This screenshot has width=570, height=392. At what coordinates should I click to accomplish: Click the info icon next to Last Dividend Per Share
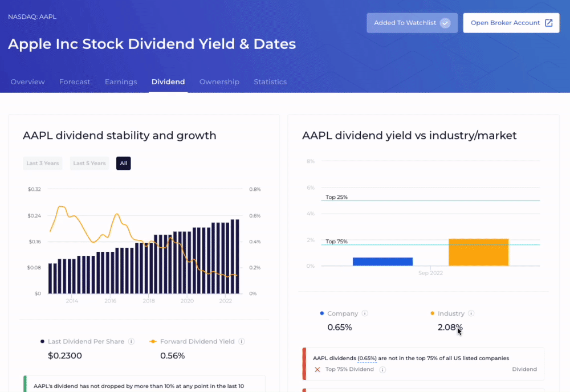(132, 341)
